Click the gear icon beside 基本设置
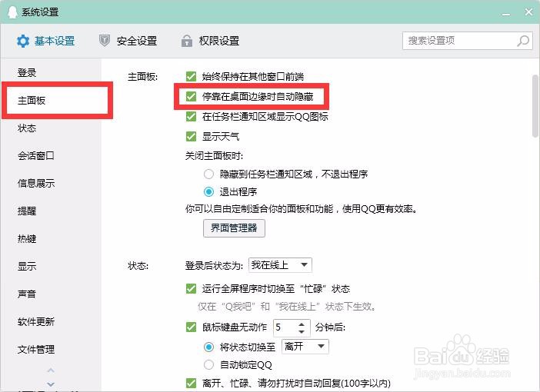 [23, 41]
